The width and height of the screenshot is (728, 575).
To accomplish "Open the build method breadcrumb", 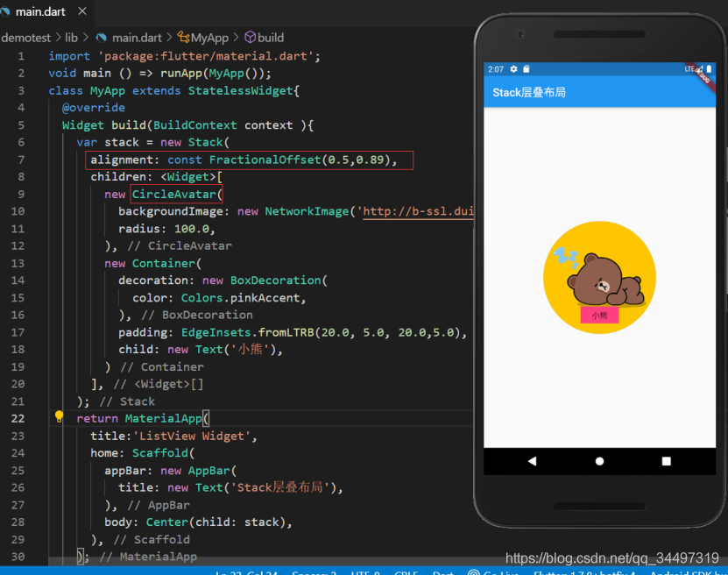I will tap(271, 38).
